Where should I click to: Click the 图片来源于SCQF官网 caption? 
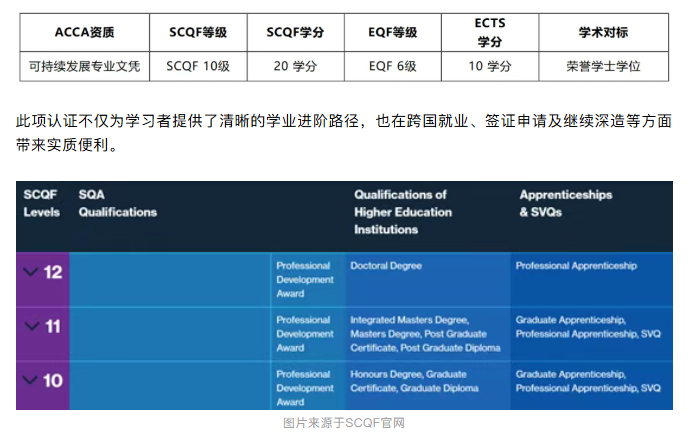(344, 423)
